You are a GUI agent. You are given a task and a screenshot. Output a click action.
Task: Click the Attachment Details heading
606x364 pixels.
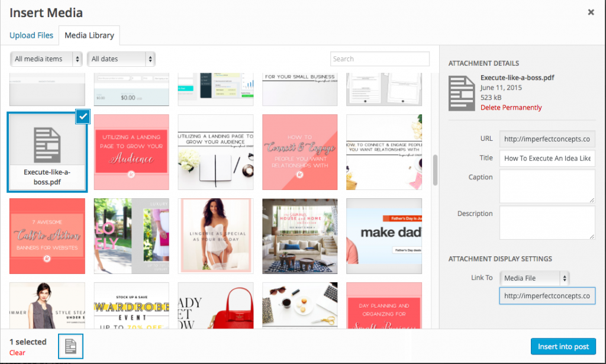pos(483,63)
